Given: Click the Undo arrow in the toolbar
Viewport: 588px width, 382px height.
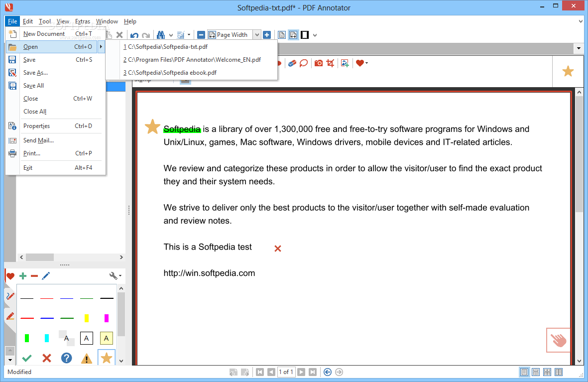Looking at the screenshot, I should click(x=134, y=35).
